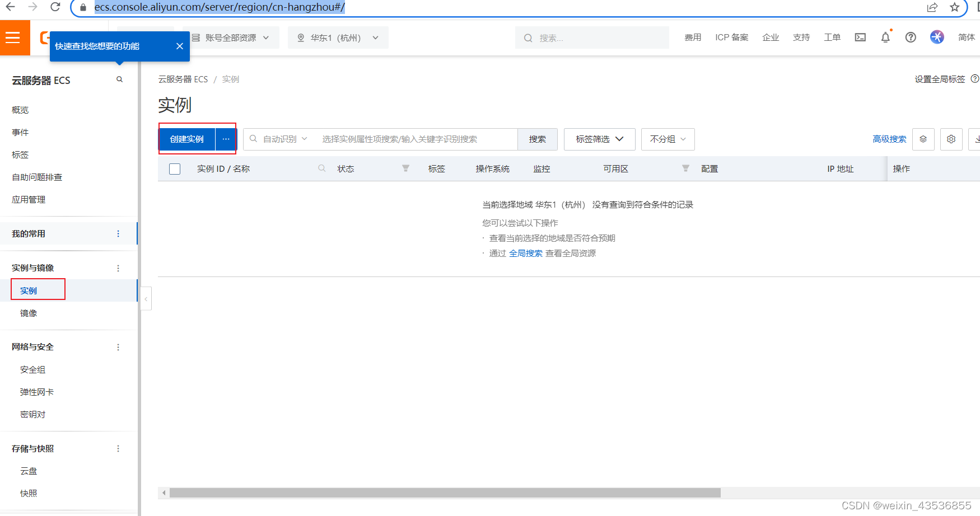Click the horizontal scrollbar left arrow
980x516 pixels.
pyautogui.click(x=164, y=493)
